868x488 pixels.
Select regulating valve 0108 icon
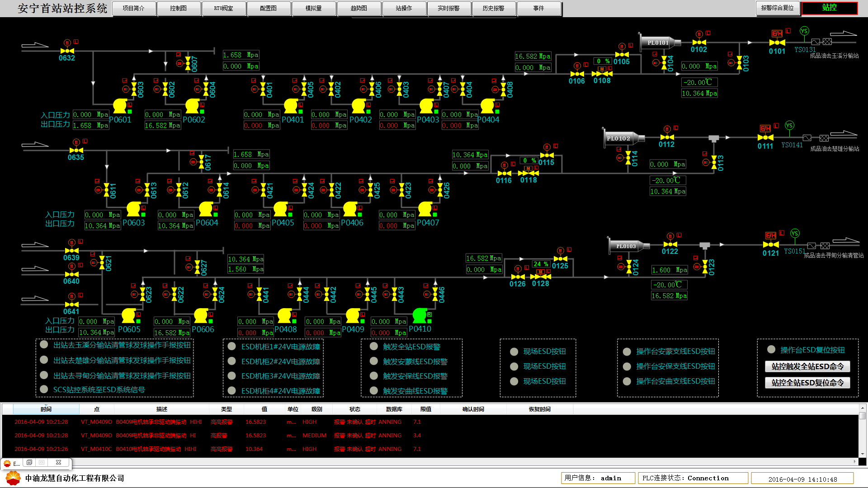602,74
